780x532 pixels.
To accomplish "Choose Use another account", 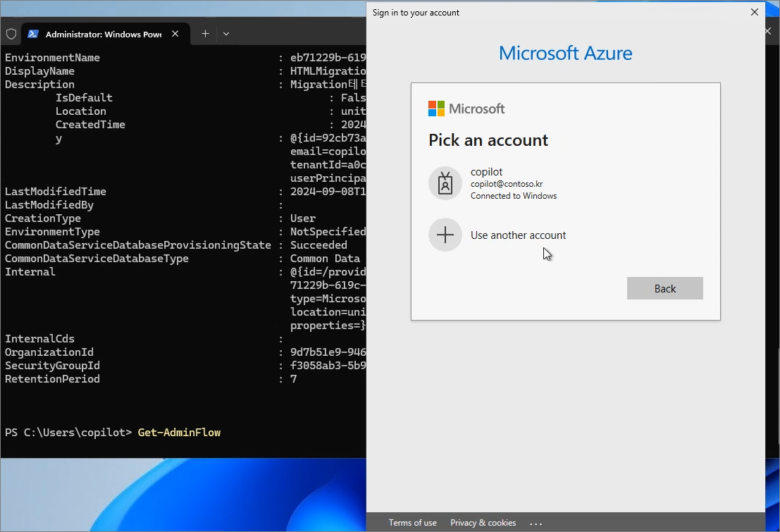I will coord(566,235).
